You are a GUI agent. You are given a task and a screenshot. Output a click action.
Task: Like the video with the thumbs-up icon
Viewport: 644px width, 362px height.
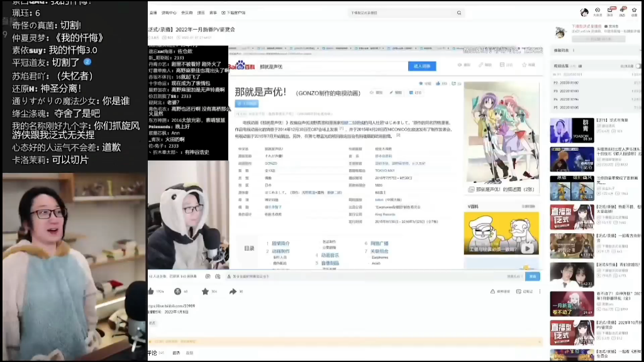point(152,292)
